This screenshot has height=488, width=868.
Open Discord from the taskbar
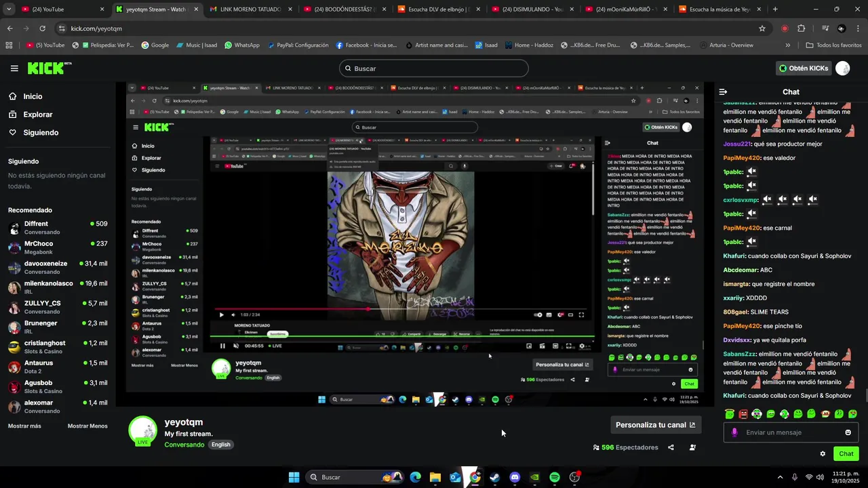(x=515, y=477)
